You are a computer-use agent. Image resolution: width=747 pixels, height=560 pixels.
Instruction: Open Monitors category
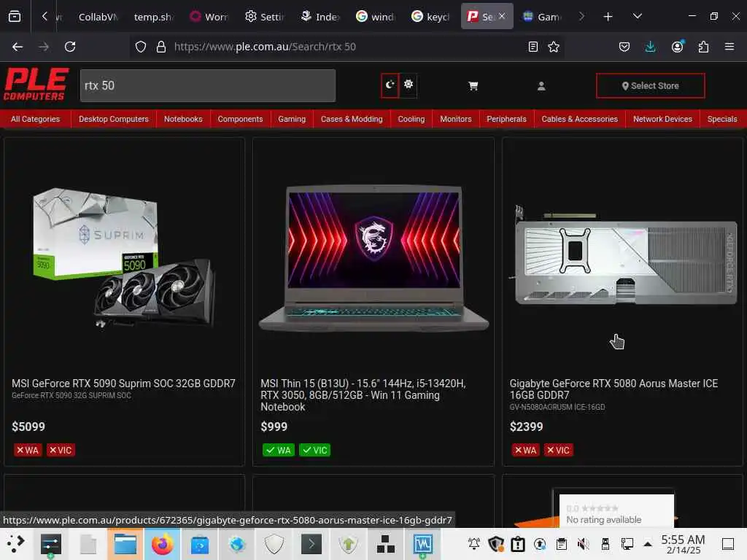click(455, 119)
